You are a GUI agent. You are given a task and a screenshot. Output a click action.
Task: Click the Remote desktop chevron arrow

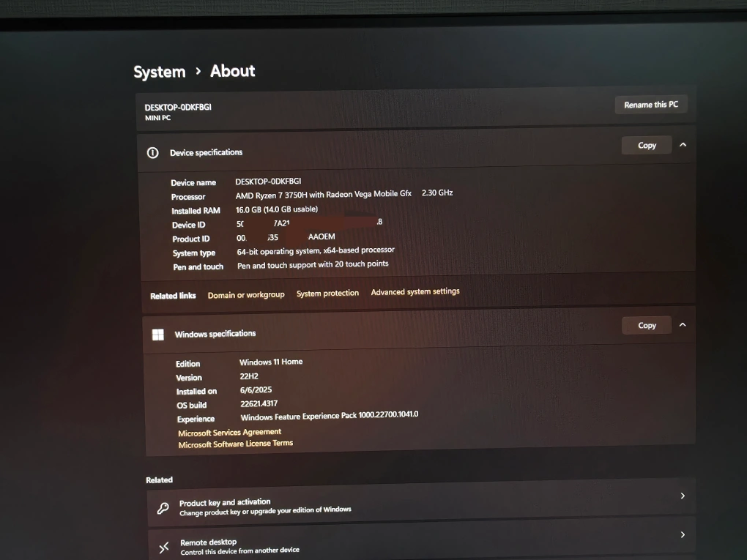(x=683, y=535)
